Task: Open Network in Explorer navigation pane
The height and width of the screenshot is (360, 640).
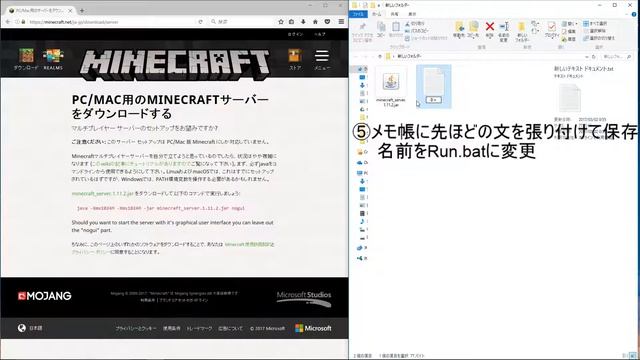Action: (x=361, y=258)
